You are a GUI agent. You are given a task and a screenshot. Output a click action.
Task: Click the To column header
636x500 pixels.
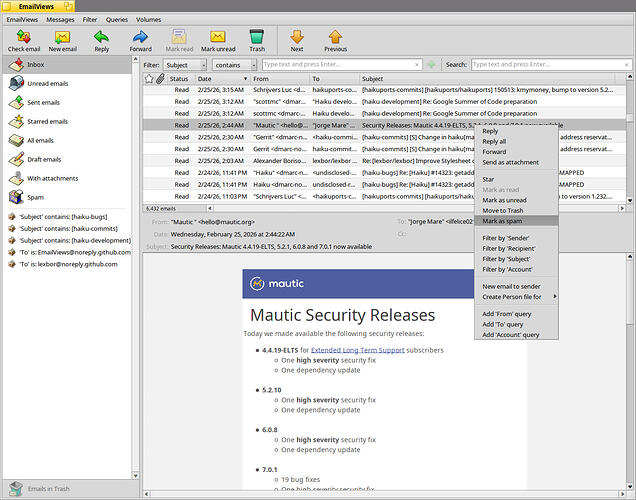334,79
